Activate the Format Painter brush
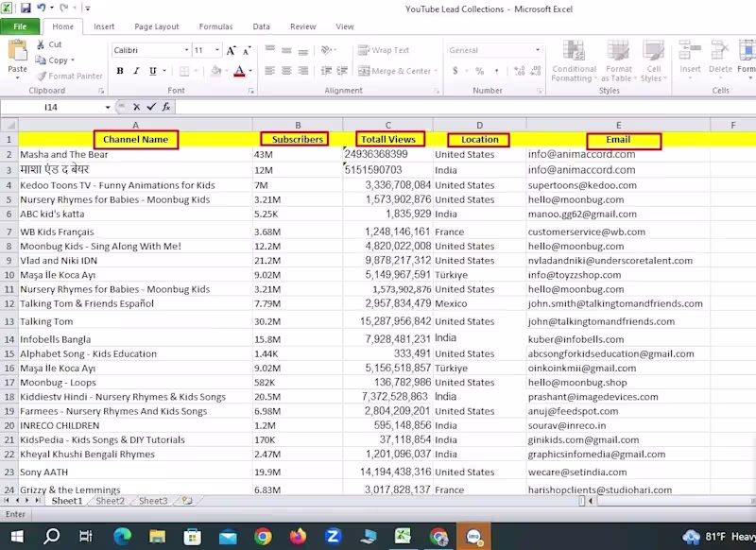 tap(42, 77)
